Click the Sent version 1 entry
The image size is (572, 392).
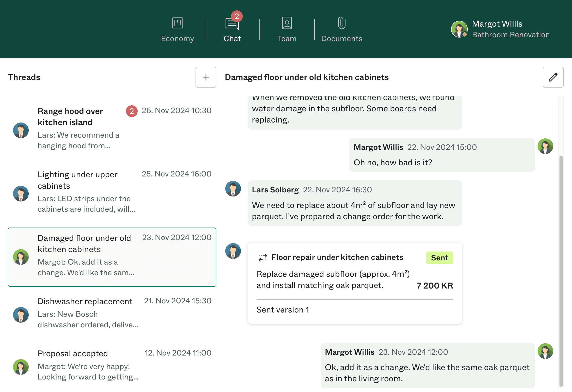click(x=283, y=310)
